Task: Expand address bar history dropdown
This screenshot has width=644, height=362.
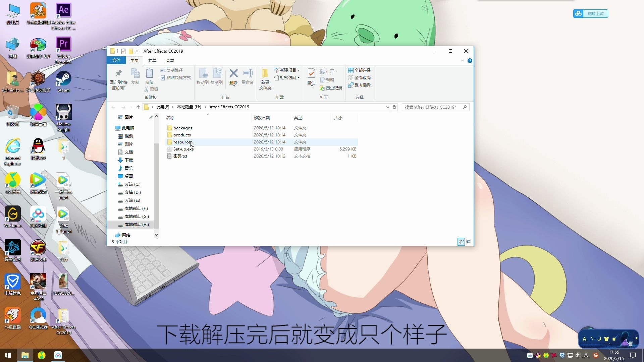Action: (387, 107)
